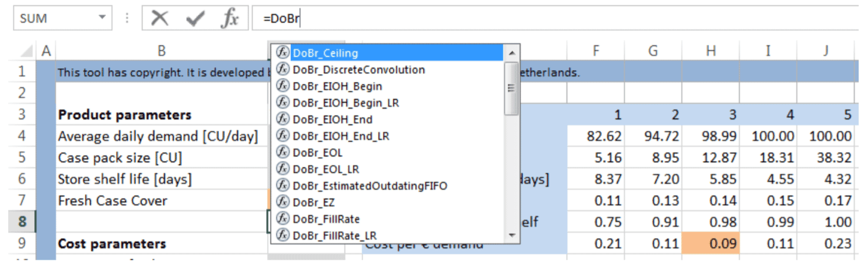This screenshot has height=265, width=868.
Task: Choose DoBr_DiscreteConvolution in the function list
Action: pyautogui.click(x=389, y=69)
